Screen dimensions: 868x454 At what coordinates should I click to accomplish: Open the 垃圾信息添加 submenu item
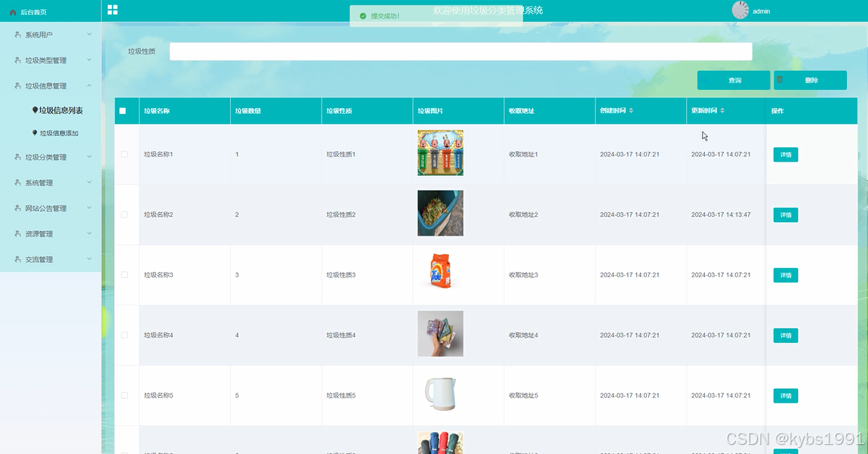pyautogui.click(x=59, y=133)
